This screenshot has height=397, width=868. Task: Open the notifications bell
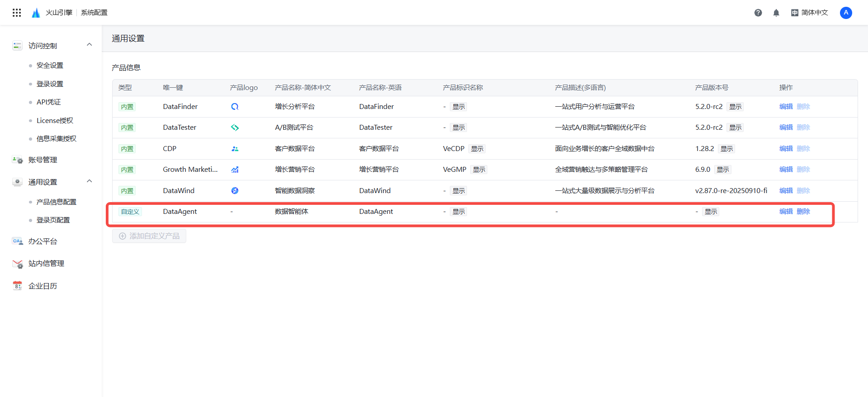pos(776,13)
